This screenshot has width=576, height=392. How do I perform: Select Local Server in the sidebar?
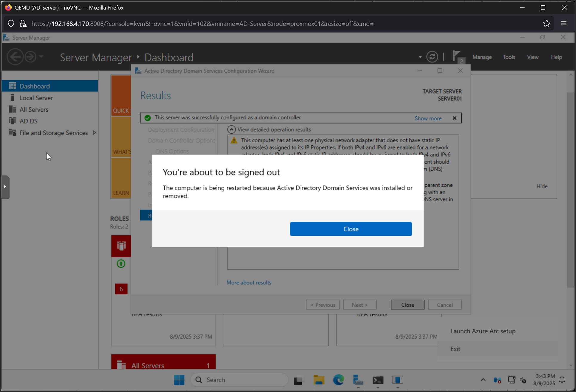(x=36, y=98)
